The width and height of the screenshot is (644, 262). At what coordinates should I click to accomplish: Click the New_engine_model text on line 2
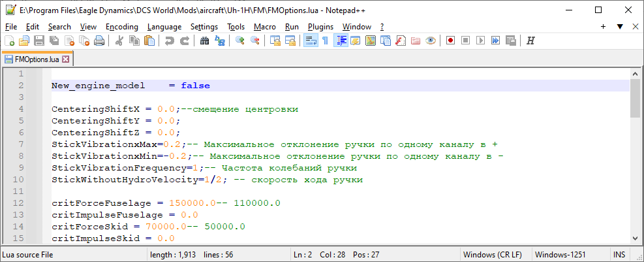tap(98, 86)
